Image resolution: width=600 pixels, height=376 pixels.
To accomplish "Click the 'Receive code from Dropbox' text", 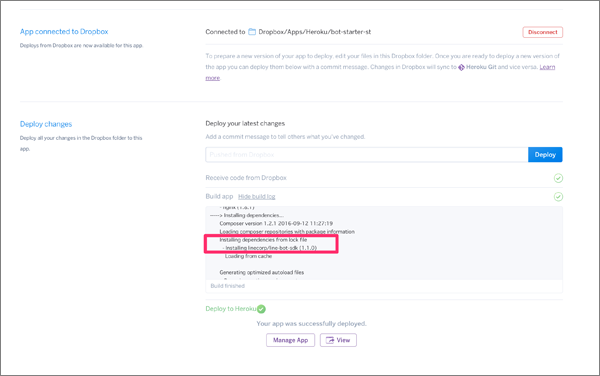I will (246, 178).
